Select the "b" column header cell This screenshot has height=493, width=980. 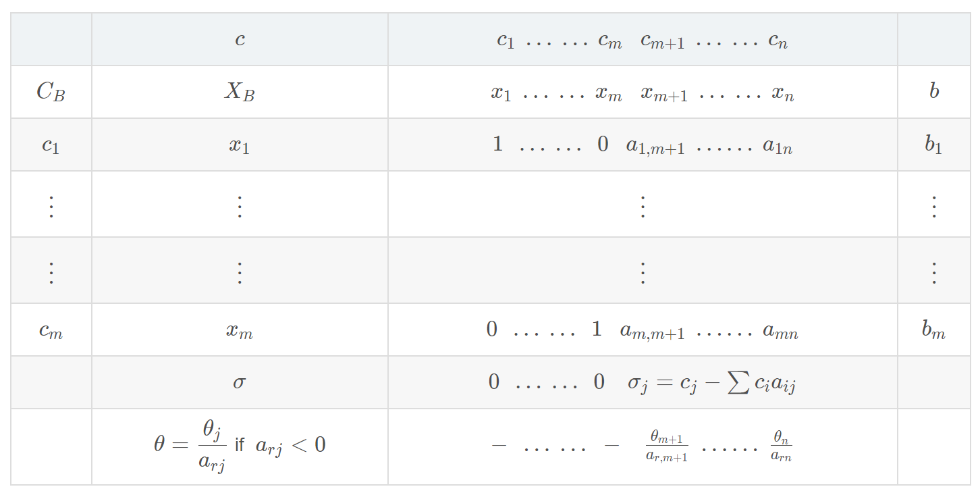(933, 92)
